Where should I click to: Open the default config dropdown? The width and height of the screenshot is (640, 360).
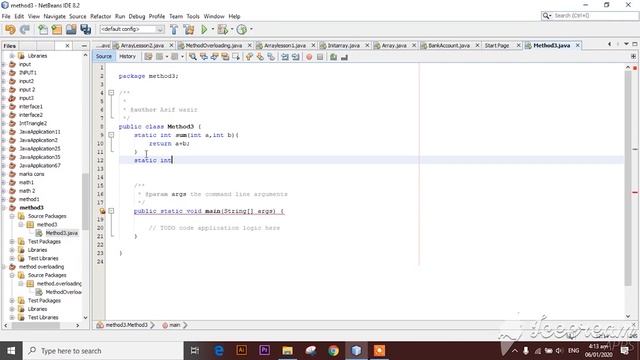132,29
